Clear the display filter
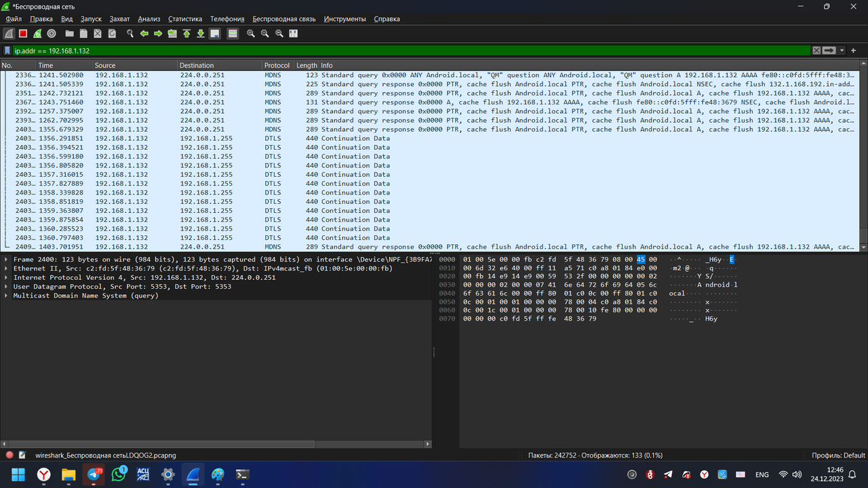868x488 pixels. 817,50
